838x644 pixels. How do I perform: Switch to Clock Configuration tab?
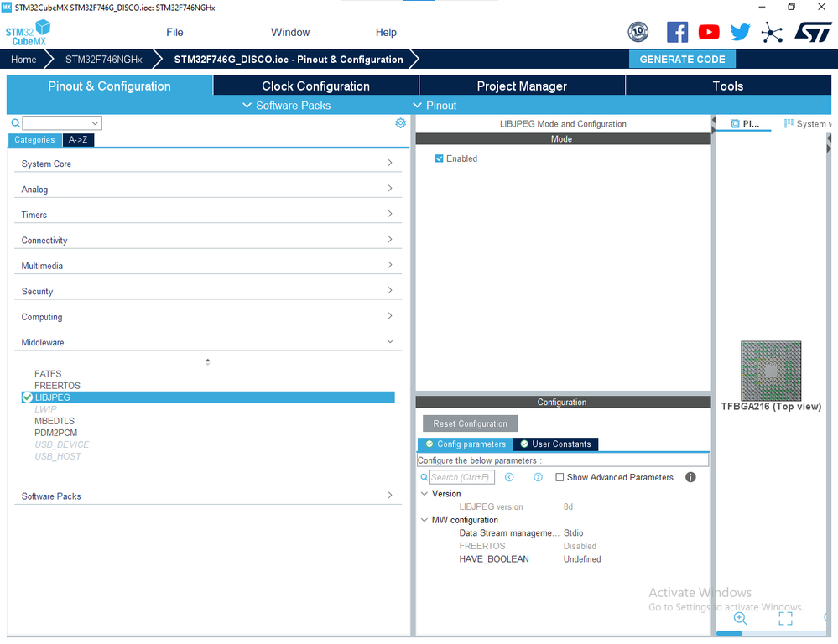tap(316, 86)
